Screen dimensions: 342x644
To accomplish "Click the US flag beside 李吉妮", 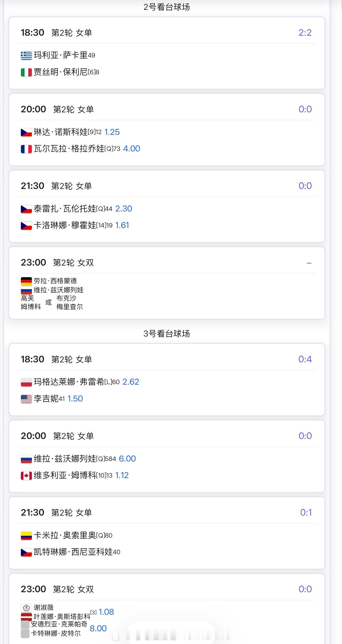I will pos(26,399).
